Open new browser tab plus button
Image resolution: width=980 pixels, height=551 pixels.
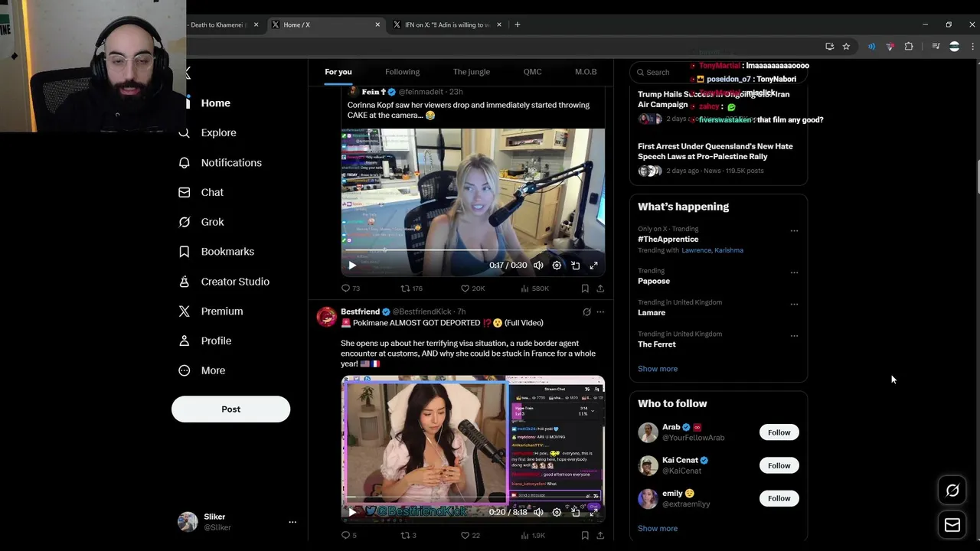518,24
